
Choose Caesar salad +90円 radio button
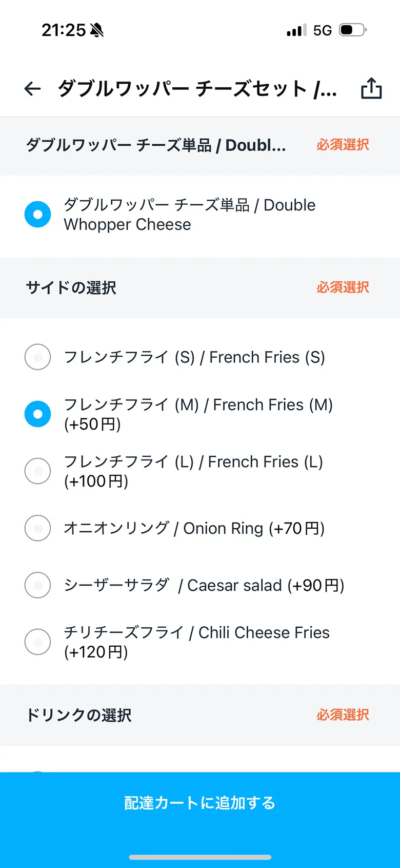tap(38, 585)
